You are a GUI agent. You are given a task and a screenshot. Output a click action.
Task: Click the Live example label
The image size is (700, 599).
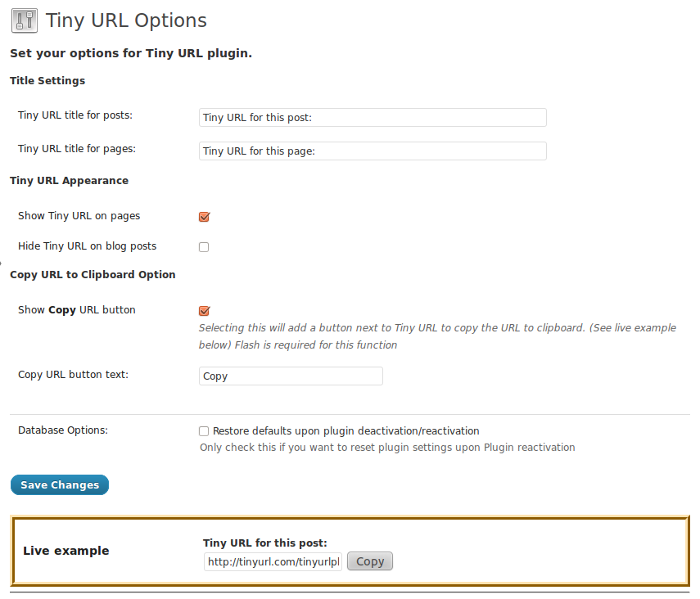click(66, 551)
